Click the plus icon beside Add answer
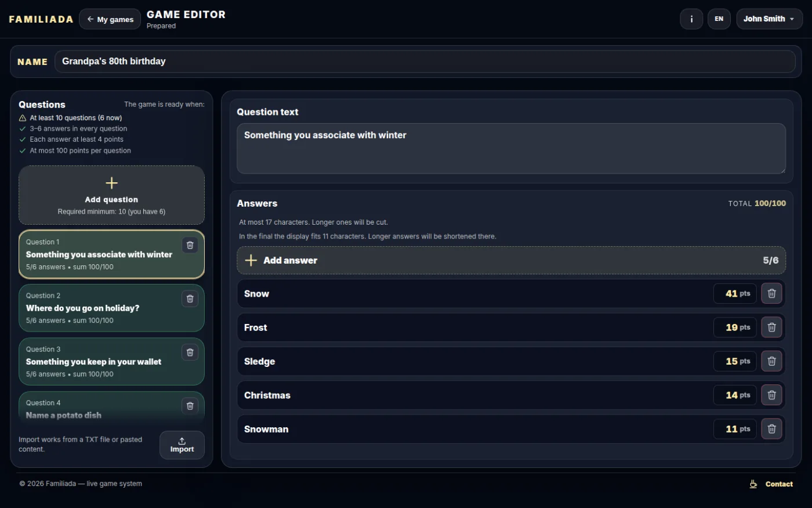812x508 pixels. (251, 261)
